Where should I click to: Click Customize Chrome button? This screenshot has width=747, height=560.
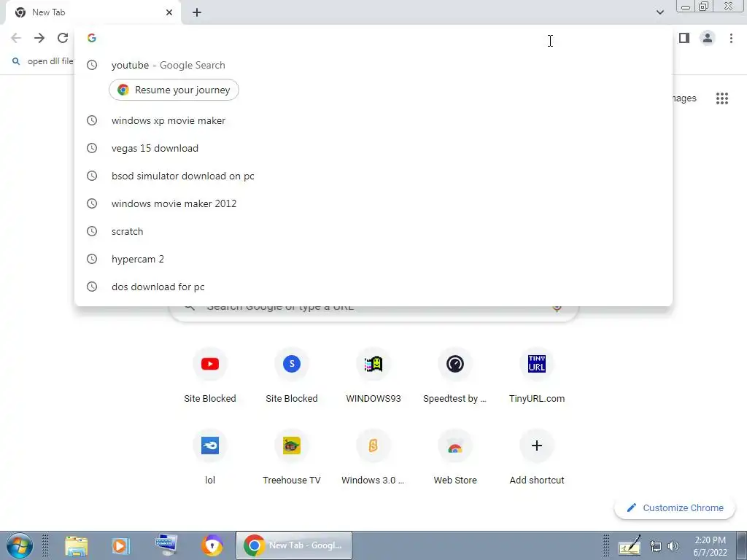click(675, 508)
